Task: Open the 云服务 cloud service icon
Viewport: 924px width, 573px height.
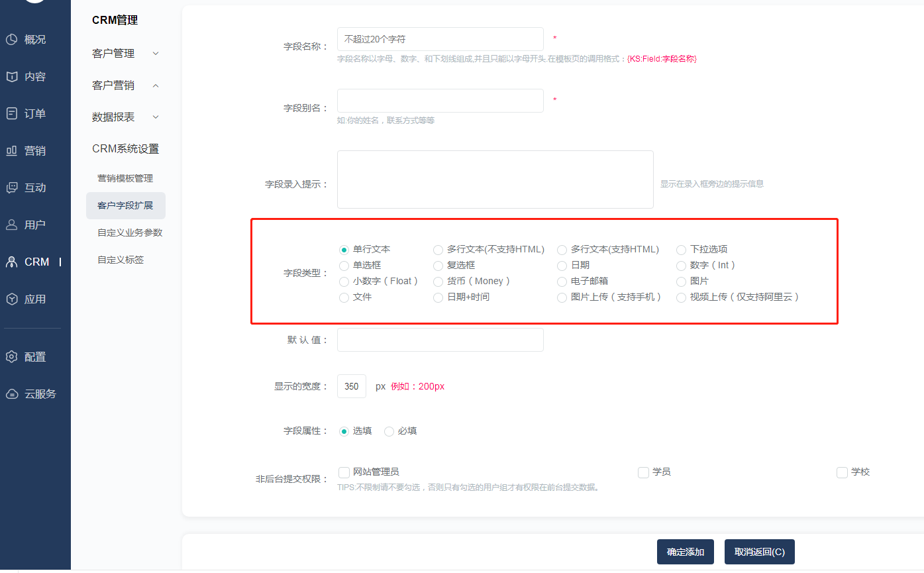Action: click(11, 394)
